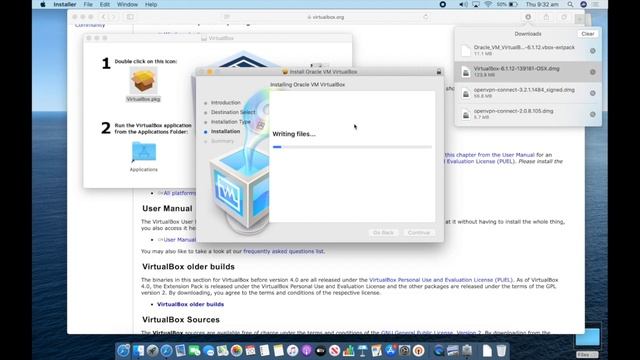Screen dimensions: 640x360
Task: Click the menu bar clock Thu 9:32 am
Action: click(x=542, y=4)
